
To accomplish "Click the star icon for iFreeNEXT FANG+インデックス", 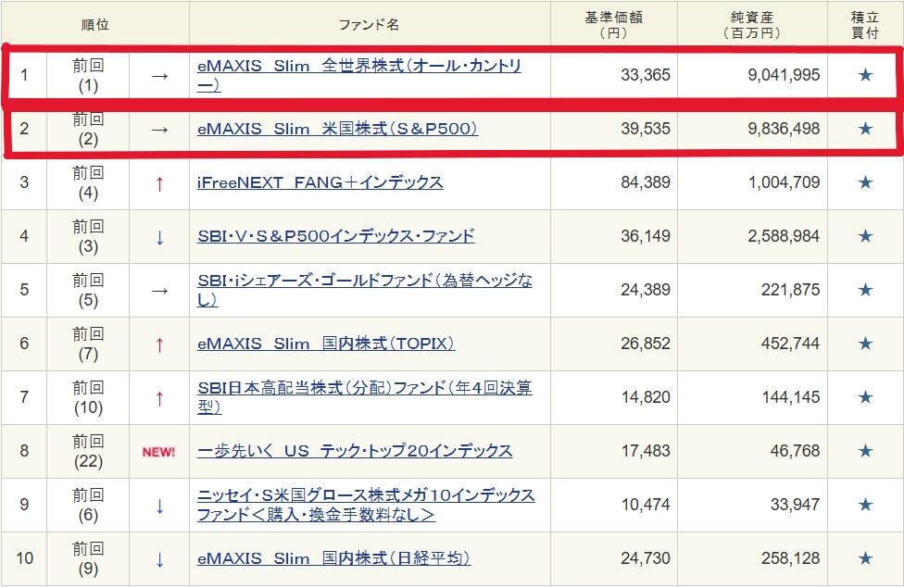I will coord(865,182).
